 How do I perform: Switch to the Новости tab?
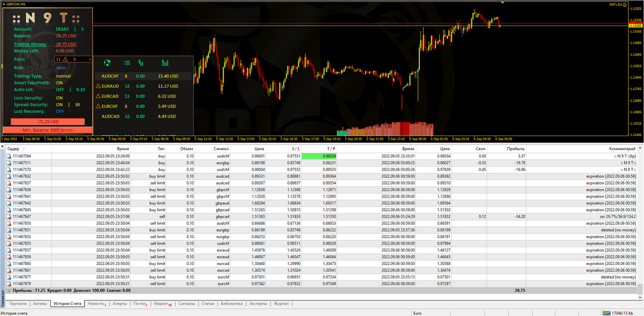coord(97,303)
